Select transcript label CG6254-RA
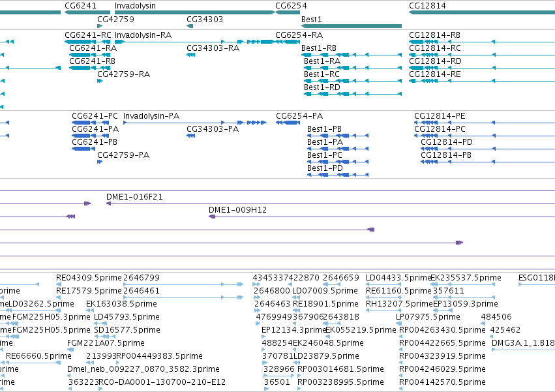 pos(299,35)
